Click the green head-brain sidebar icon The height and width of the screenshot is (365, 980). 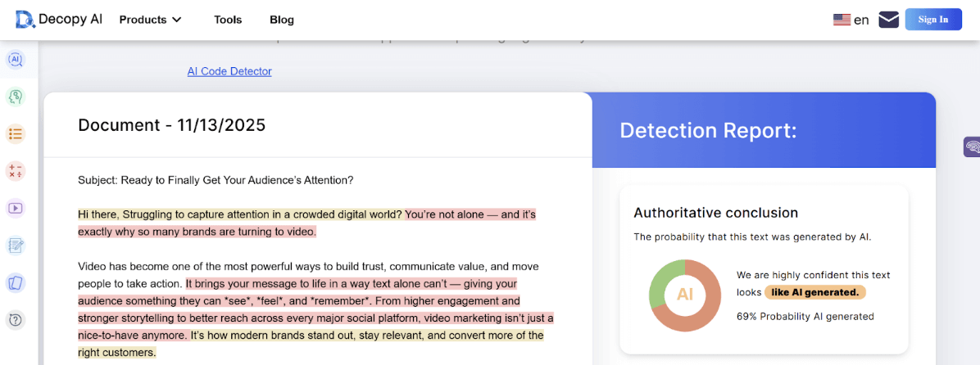pos(16,97)
